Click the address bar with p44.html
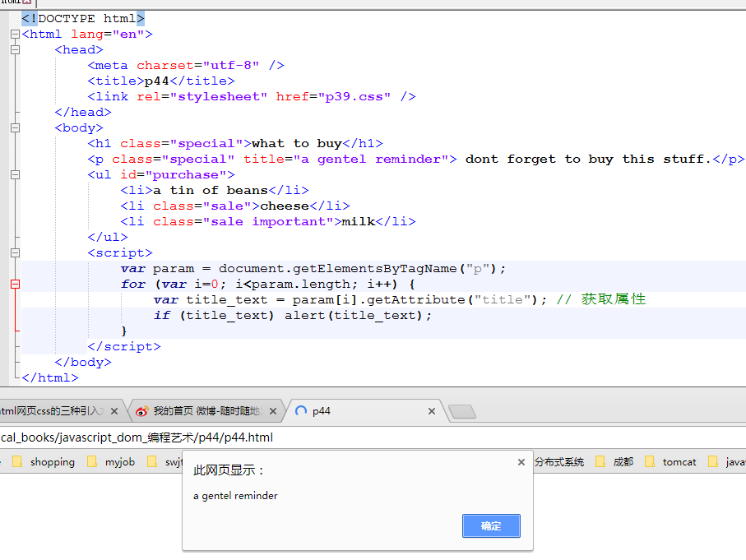746x560 pixels. [373, 437]
